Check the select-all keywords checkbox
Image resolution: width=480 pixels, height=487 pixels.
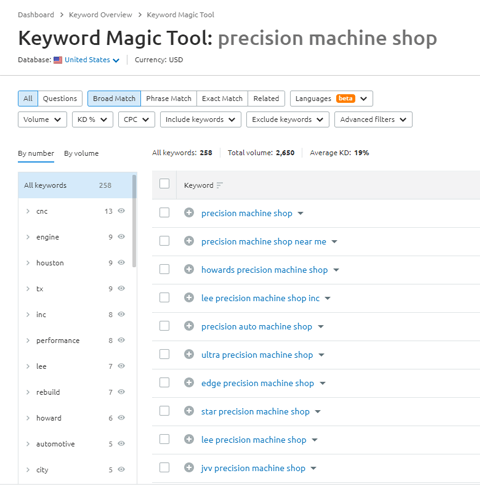(164, 183)
